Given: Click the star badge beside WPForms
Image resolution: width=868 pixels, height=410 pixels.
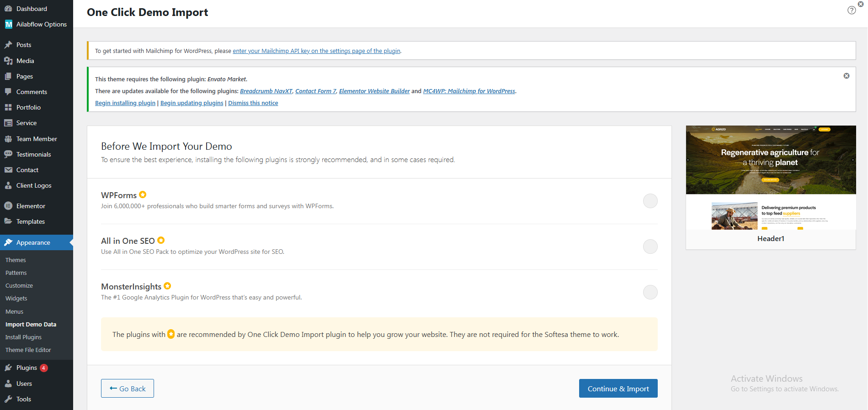Looking at the screenshot, I should coord(143,194).
